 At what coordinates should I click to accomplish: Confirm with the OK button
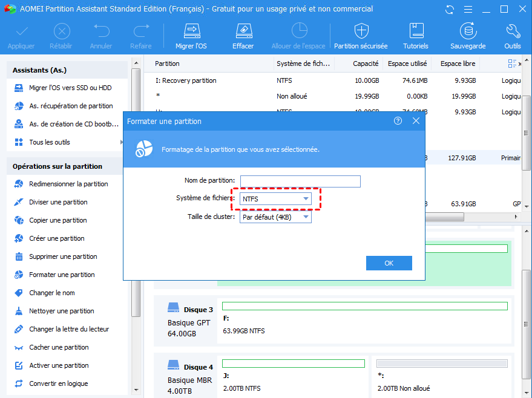(389, 263)
